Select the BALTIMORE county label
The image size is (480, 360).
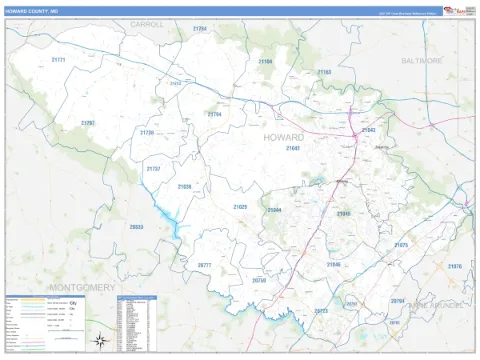click(x=422, y=61)
